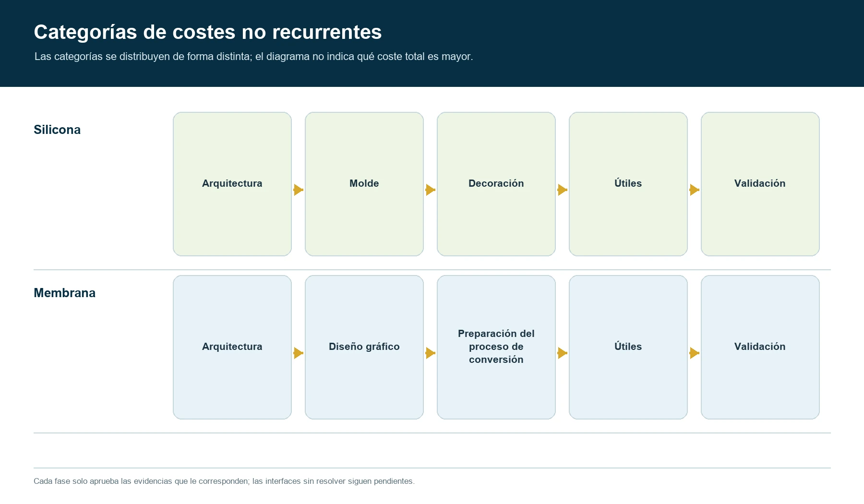This screenshot has height=504, width=864.
Task: Click the Membrana row's Arquitectura box
Action: tap(232, 347)
